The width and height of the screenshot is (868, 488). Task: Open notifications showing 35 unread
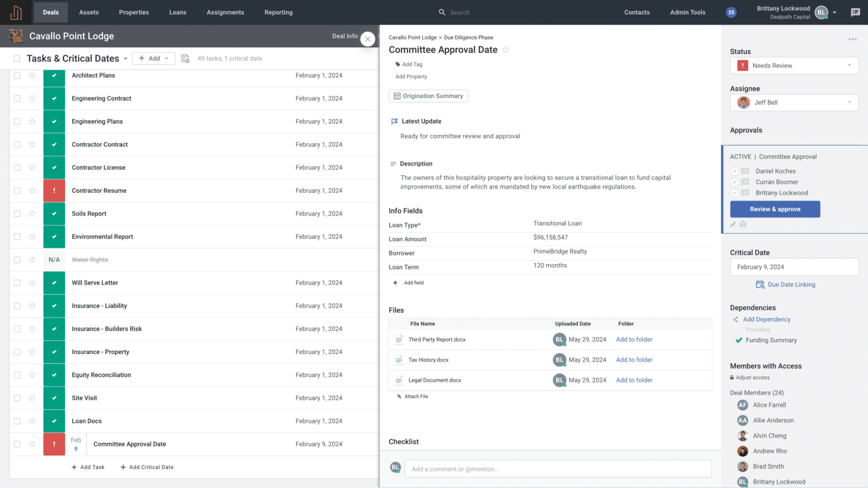coord(731,12)
